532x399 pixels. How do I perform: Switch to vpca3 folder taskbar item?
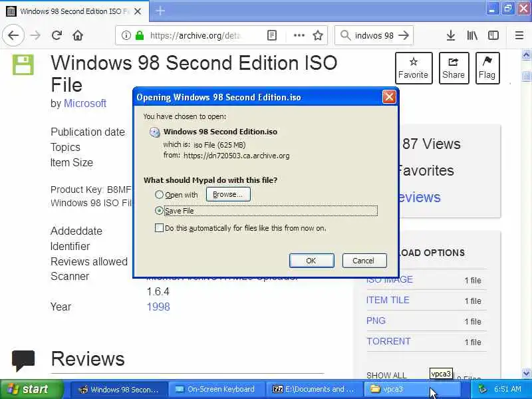click(412, 389)
